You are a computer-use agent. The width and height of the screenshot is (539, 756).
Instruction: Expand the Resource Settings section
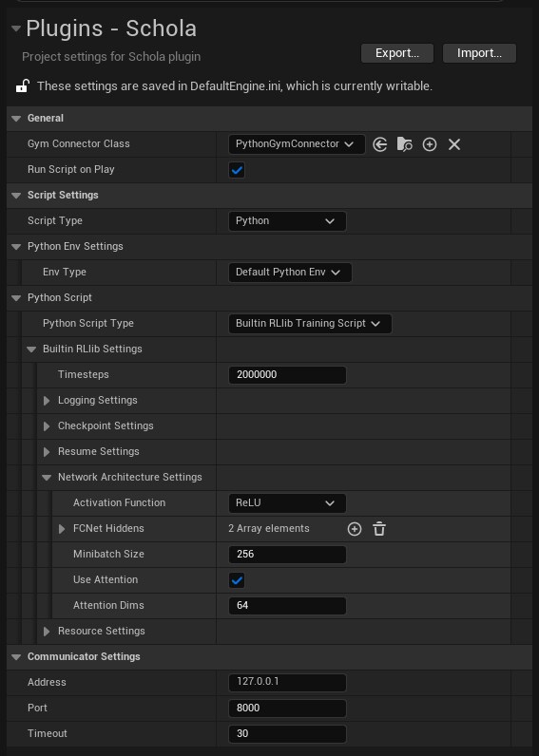click(47, 632)
